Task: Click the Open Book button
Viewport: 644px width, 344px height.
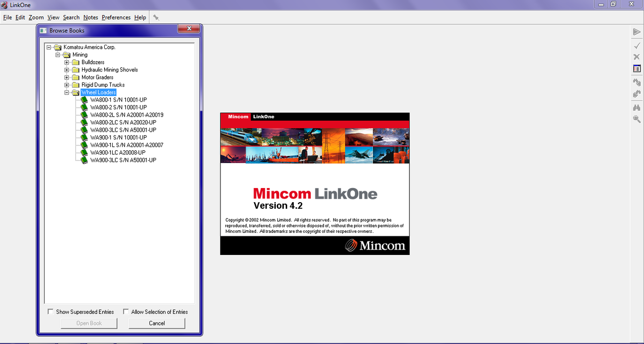Action: click(x=89, y=323)
